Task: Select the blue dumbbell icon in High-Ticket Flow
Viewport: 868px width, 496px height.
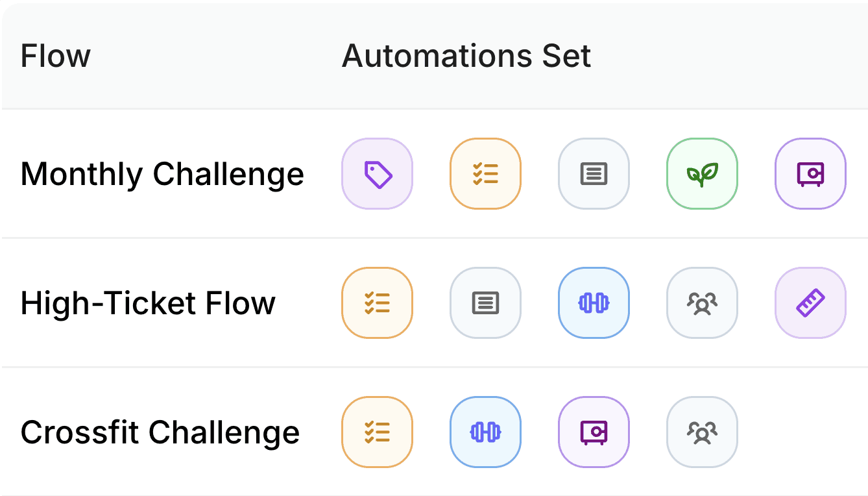Action: click(594, 303)
